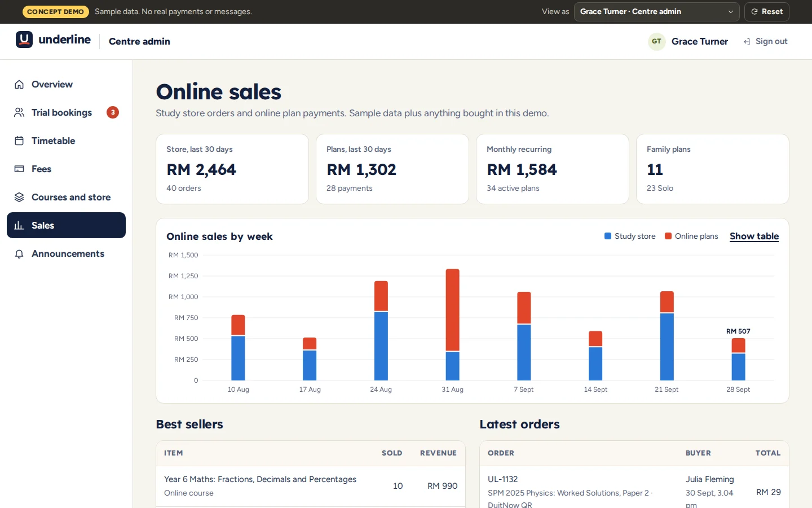This screenshot has height=508, width=812.
Task: Click the 40 orders caption
Action: tap(183, 188)
